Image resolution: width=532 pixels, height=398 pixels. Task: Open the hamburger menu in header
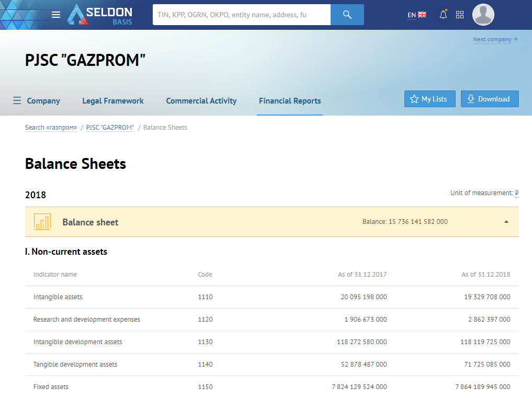pos(56,15)
